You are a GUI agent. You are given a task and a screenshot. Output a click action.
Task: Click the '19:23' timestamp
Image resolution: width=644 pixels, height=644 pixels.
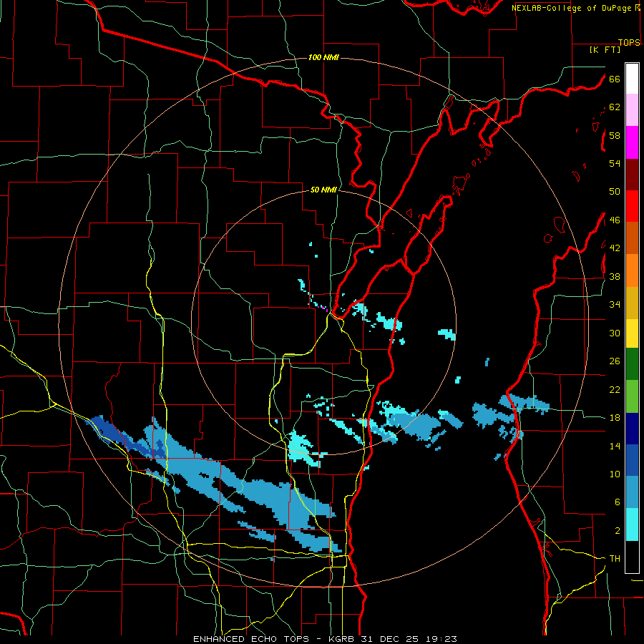[440, 639]
